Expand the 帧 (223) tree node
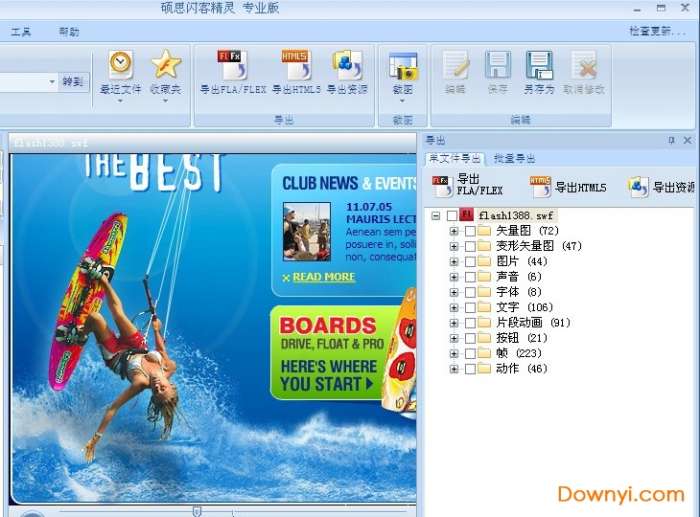The width and height of the screenshot is (700, 517). click(x=454, y=354)
